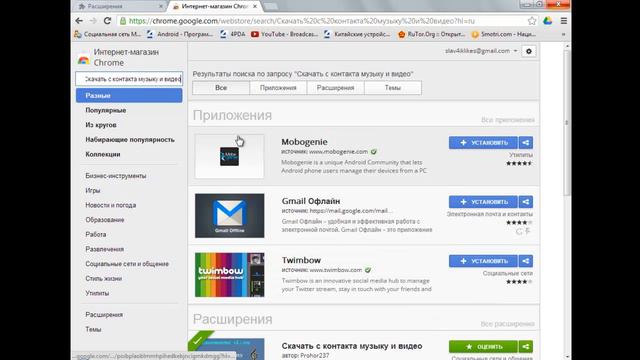Screen dimensions: 640x360
Task: Open the Android - Программы bookmark
Action: tap(180, 34)
